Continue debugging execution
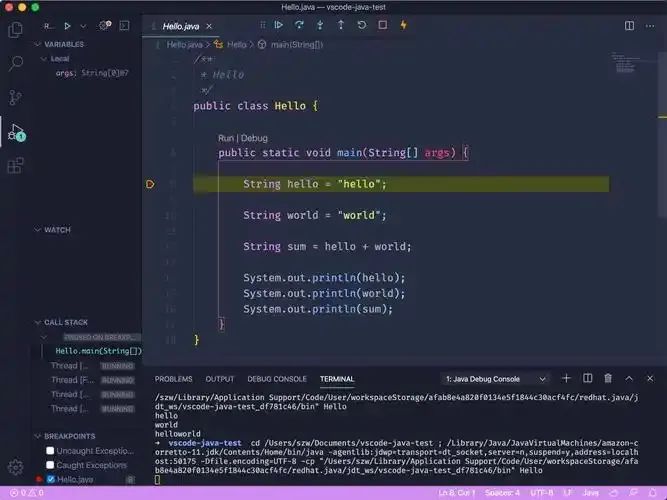 [279, 25]
